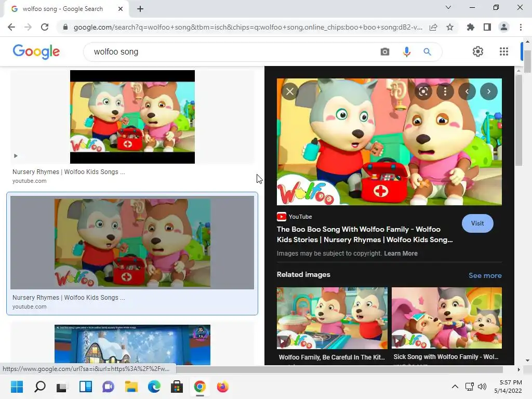Open Windows taskbar search
Viewport: 532px width, 399px height.
39,387
